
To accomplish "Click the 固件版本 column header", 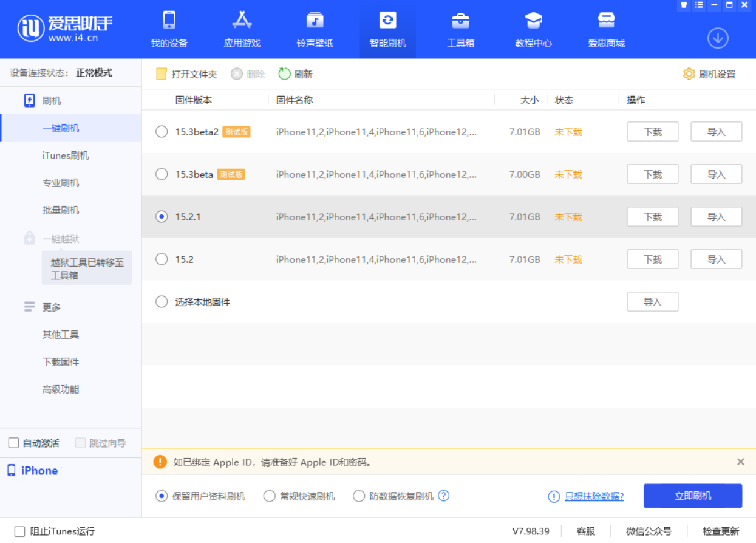I will [194, 100].
